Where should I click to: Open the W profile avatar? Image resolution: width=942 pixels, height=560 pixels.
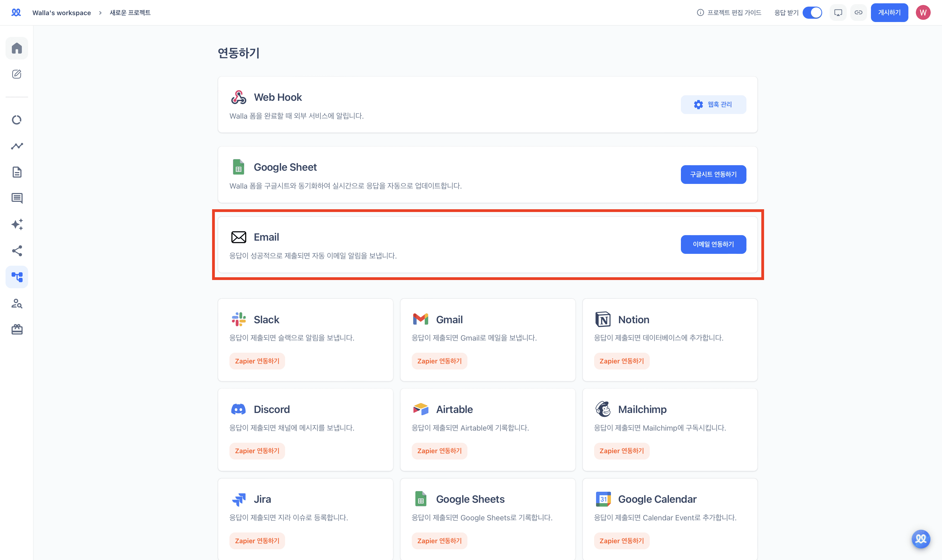pos(923,12)
